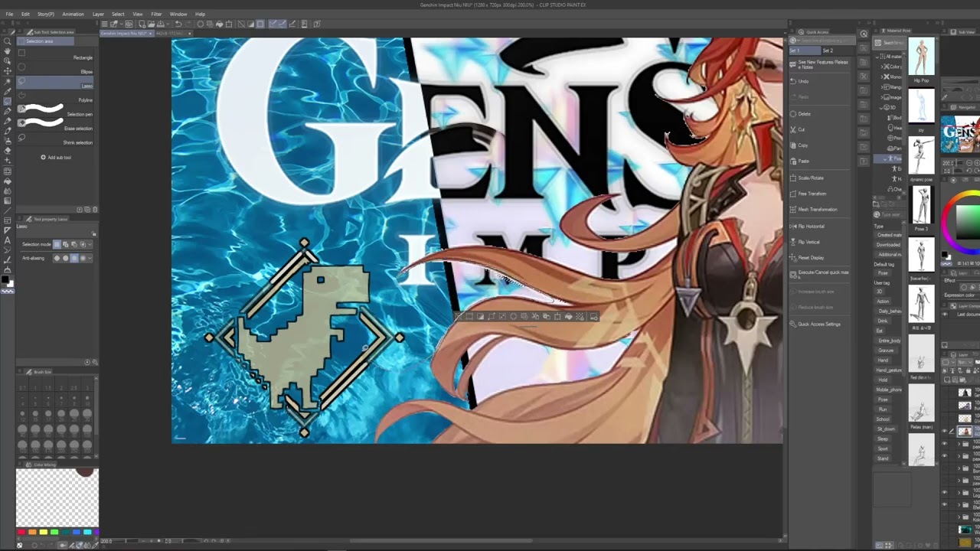Screen dimensions: 980x551
Task: Select the Fill bucket tool
Action: (7, 181)
